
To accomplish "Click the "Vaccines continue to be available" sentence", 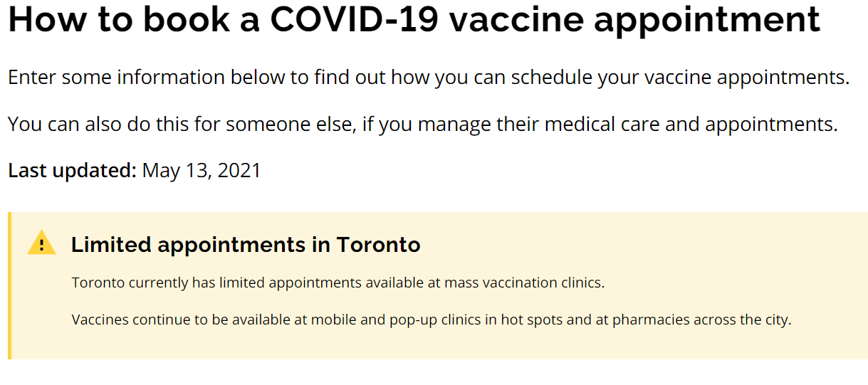I will coord(431,320).
